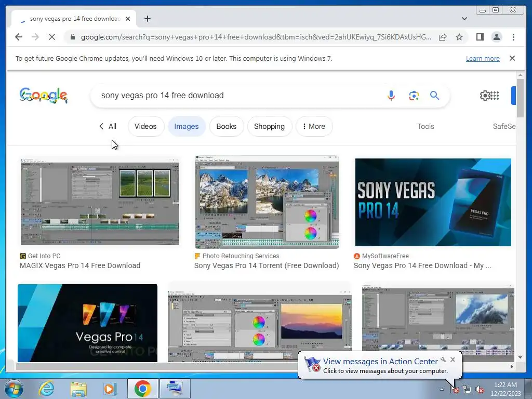The image size is (532, 399).
Task: Open the MAGIX Vegas Pro screenshot thumbnail
Action: 100,202
